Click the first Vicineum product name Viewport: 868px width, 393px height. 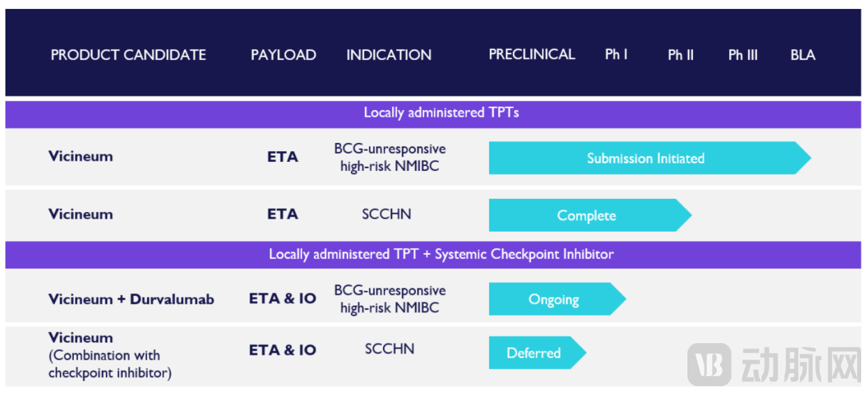(x=81, y=157)
